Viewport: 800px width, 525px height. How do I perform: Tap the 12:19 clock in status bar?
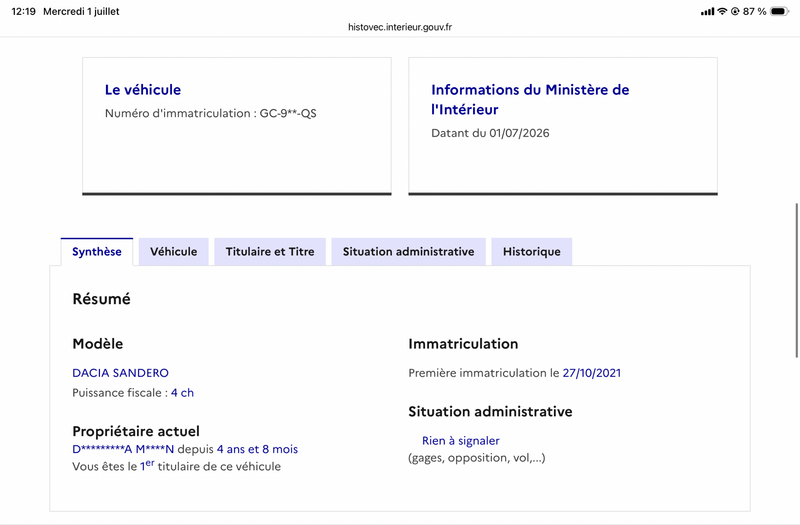click(x=23, y=11)
